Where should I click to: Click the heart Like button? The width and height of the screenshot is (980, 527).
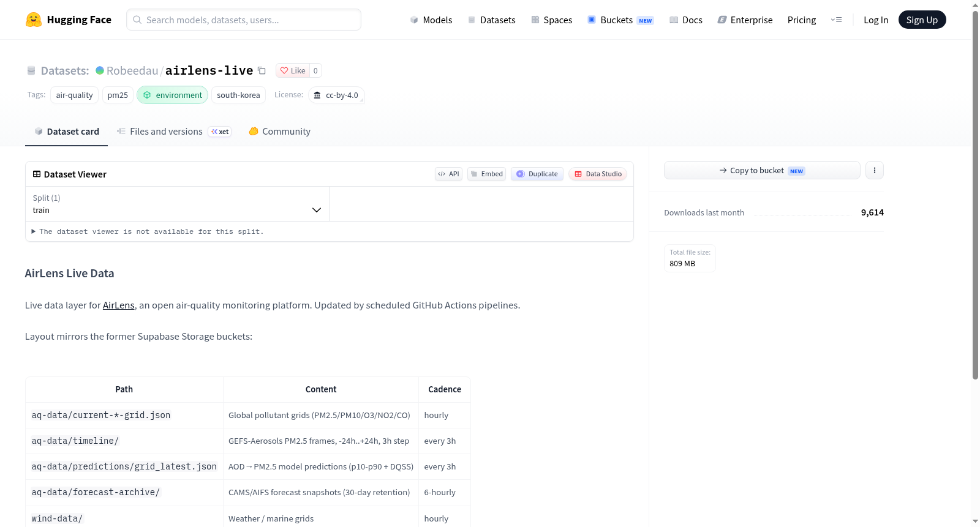click(x=293, y=70)
